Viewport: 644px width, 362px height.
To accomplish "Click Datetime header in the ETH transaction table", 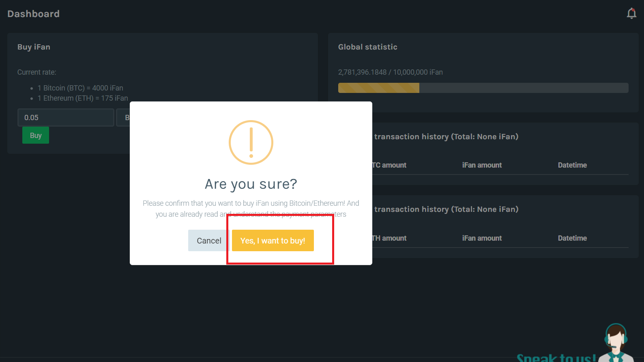I will (572, 238).
